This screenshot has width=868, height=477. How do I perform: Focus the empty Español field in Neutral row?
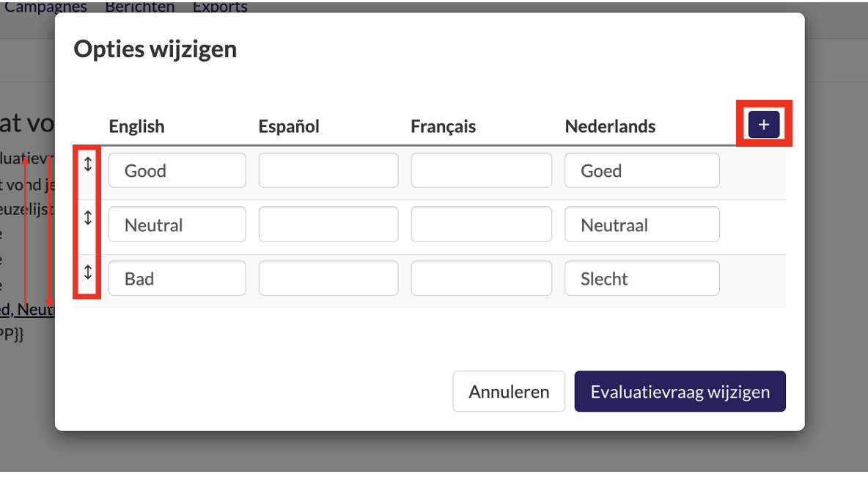tap(328, 224)
